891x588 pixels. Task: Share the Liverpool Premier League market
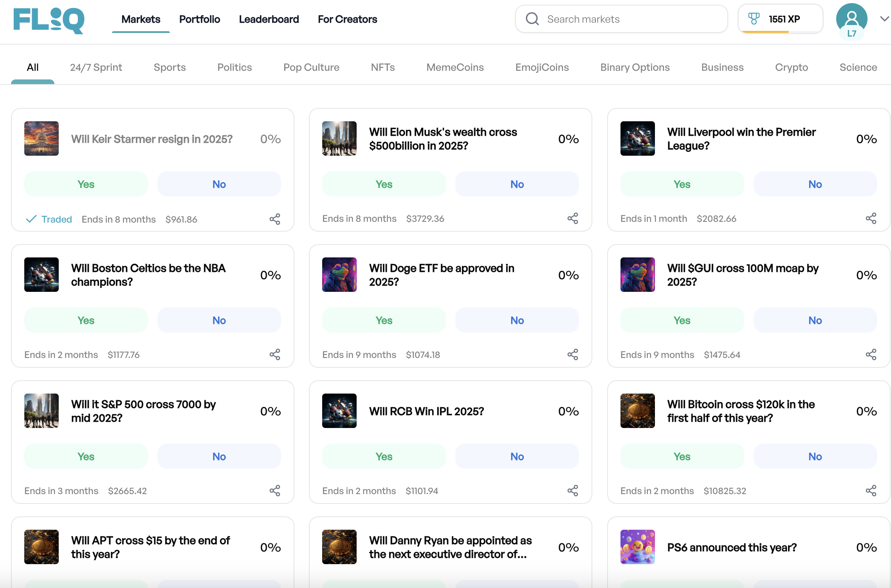(x=871, y=218)
